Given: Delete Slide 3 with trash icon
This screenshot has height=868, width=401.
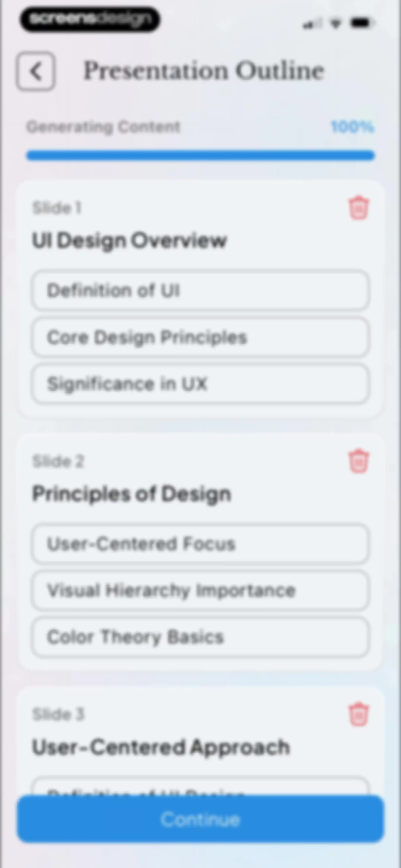Looking at the screenshot, I should (358, 714).
